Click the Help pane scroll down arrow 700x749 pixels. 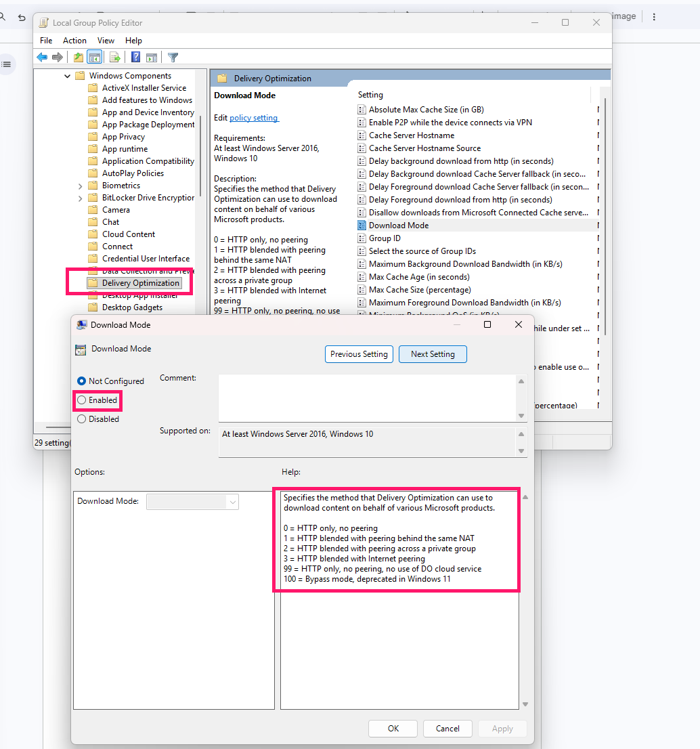525,704
